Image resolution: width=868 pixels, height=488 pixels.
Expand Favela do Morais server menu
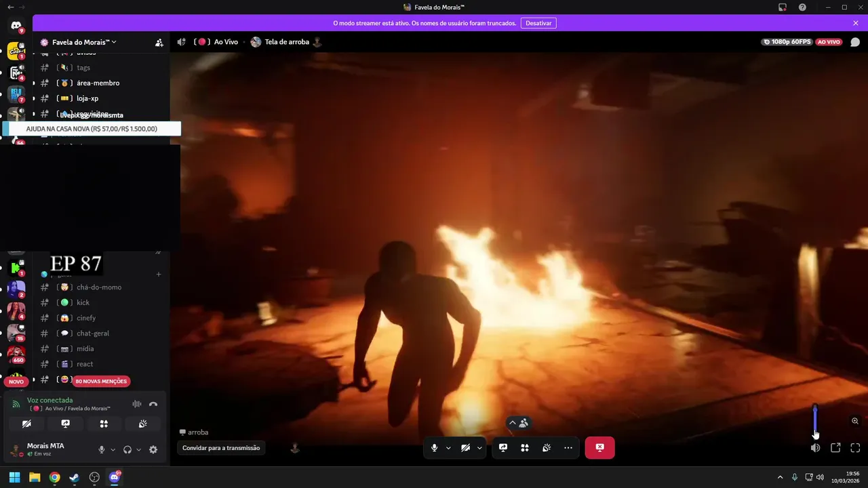pos(83,42)
